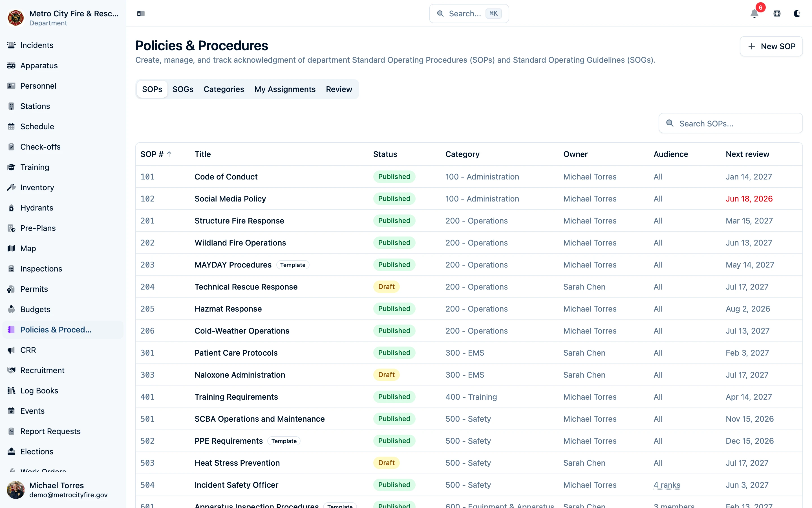The width and height of the screenshot is (812, 508).
Task: Click the department logo emblem
Action: [x=16, y=18]
